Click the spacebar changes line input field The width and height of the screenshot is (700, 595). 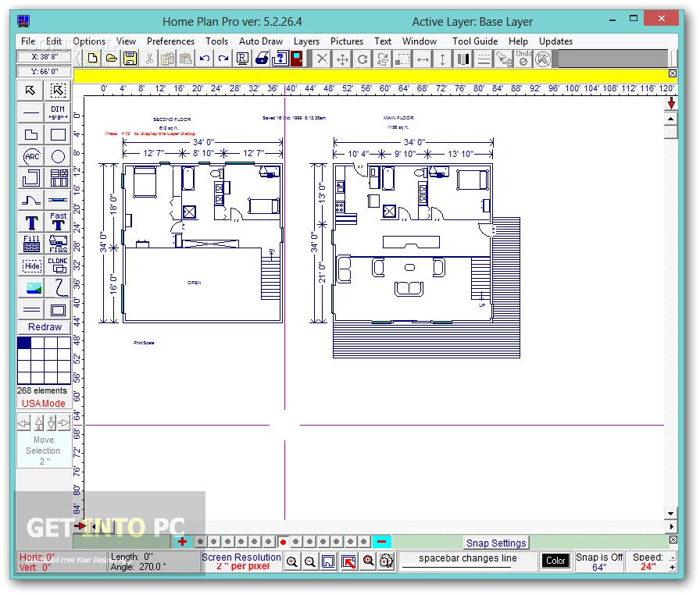(x=468, y=561)
